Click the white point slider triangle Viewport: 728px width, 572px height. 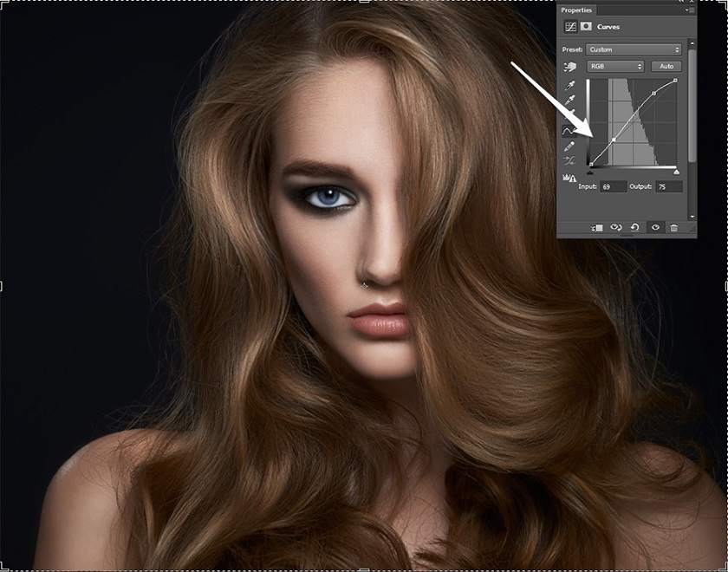tap(676, 171)
